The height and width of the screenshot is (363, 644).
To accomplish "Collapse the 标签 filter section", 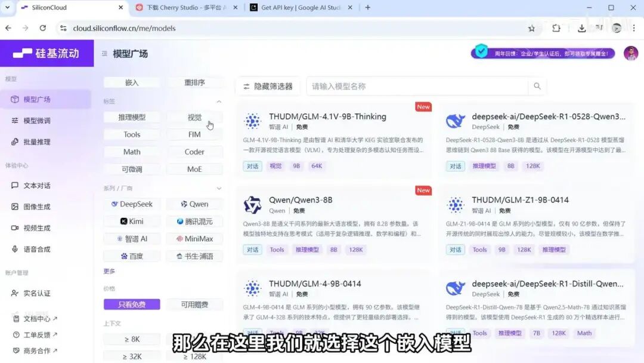I will point(219,101).
